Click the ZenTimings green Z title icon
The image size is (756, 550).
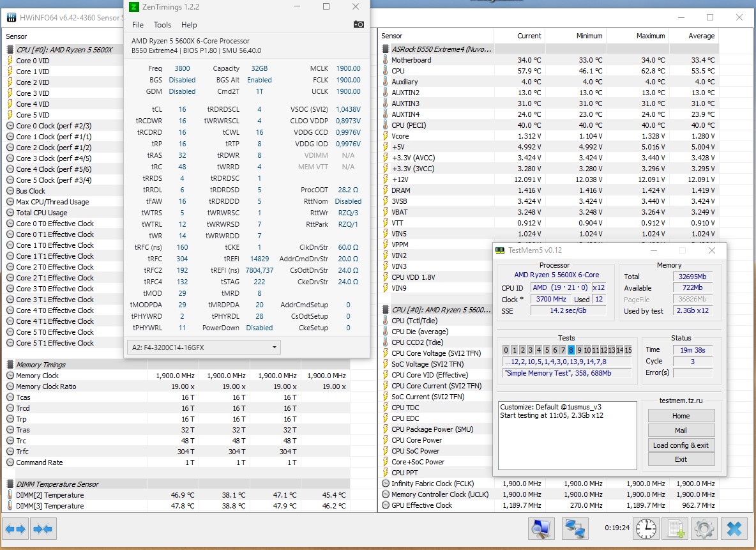tap(134, 7)
